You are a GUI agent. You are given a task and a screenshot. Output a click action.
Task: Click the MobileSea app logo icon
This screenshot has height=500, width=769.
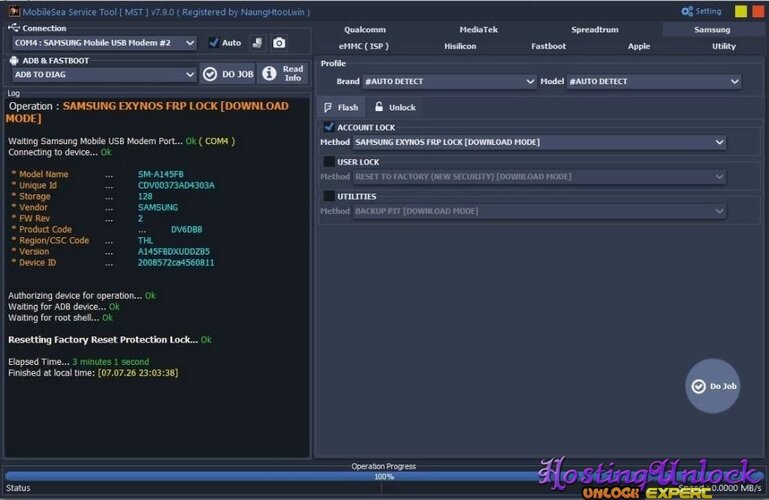point(14,11)
